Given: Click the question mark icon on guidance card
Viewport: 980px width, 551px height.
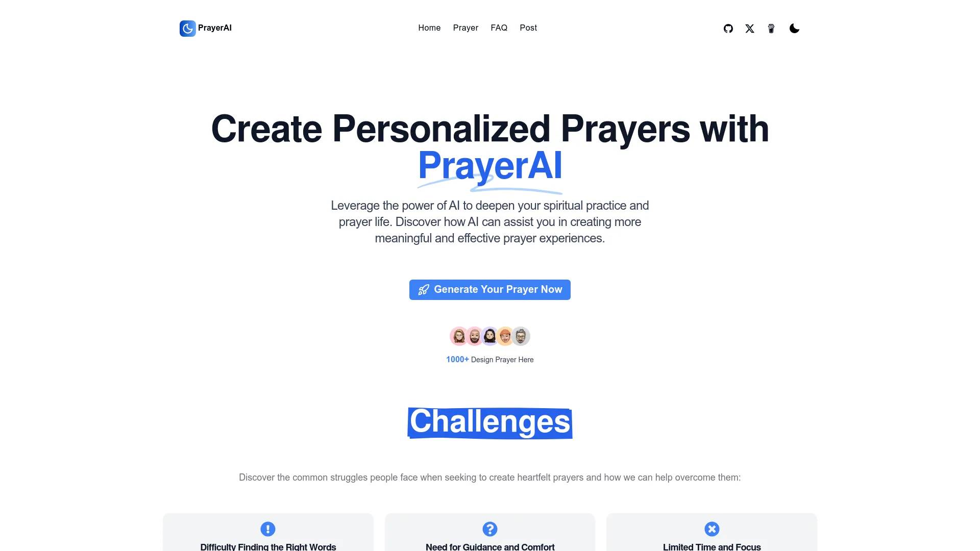Looking at the screenshot, I should tap(489, 529).
